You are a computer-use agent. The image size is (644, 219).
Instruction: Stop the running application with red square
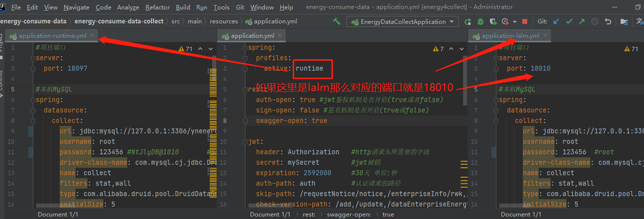pos(525,21)
